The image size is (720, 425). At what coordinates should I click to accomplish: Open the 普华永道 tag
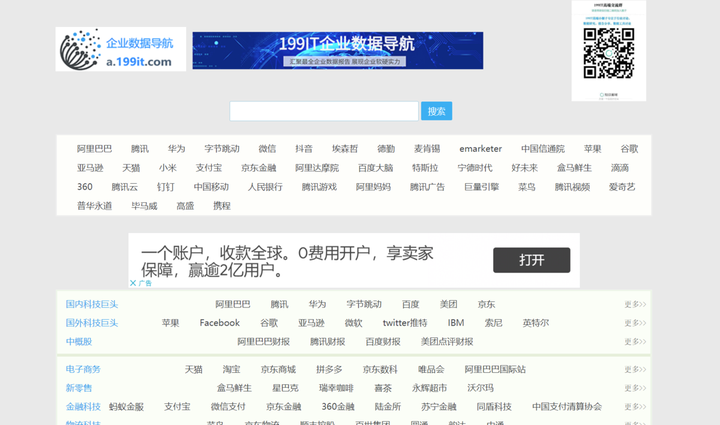click(x=95, y=206)
